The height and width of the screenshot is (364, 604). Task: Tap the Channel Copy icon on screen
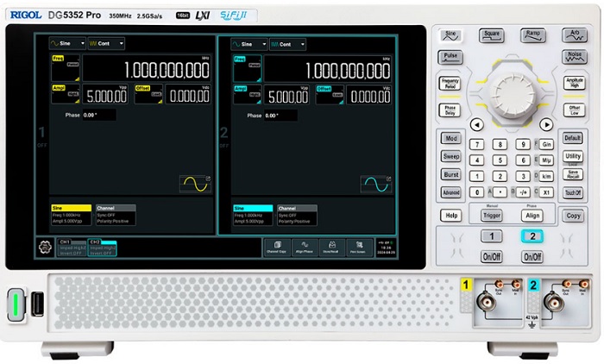(x=277, y=248)
